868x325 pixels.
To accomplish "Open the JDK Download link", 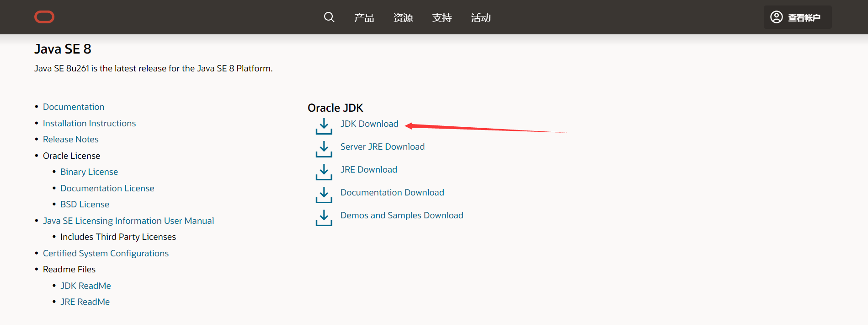I will coord(369,124).
